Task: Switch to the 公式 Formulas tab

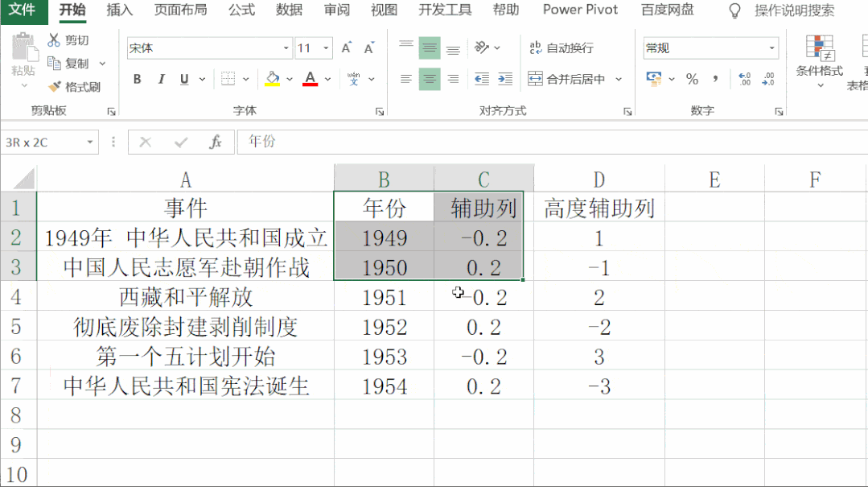Action: pos(241,10)
